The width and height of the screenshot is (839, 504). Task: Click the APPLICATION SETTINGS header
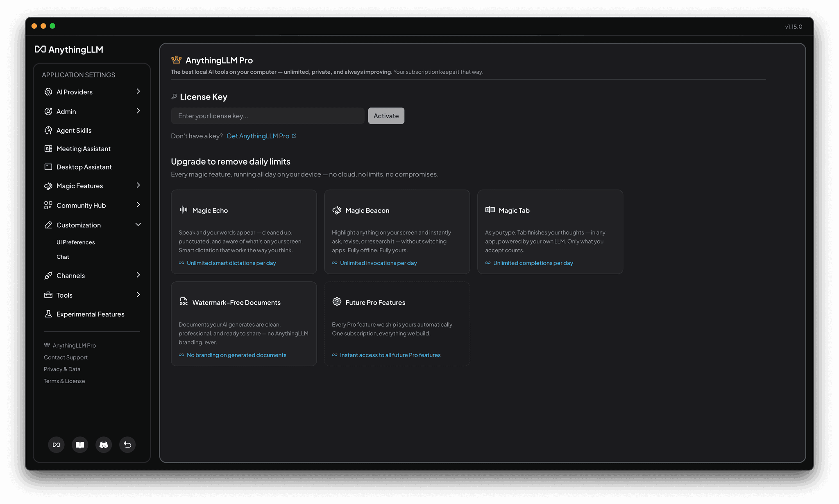click(x=79, y=75)
